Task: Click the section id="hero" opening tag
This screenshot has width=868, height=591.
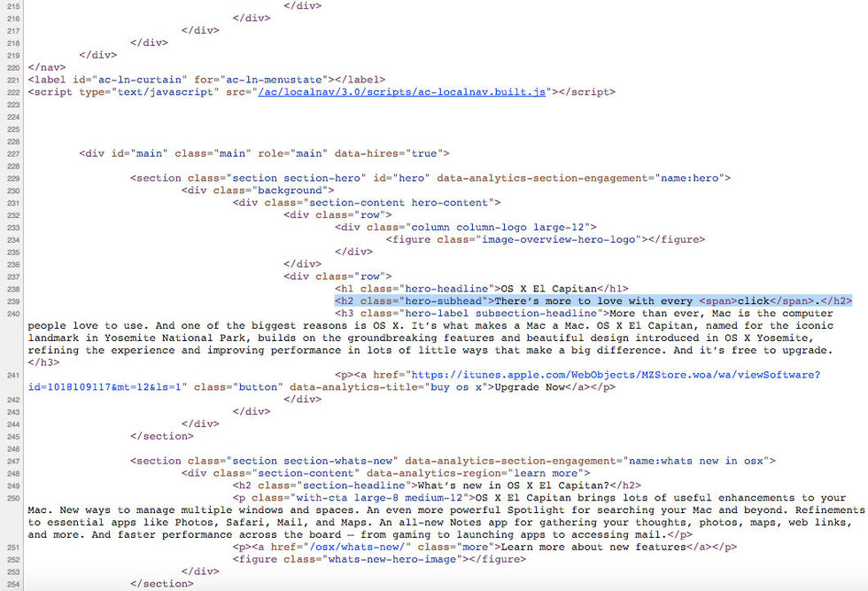Action: pyautogui.click(x=430, y=178)
